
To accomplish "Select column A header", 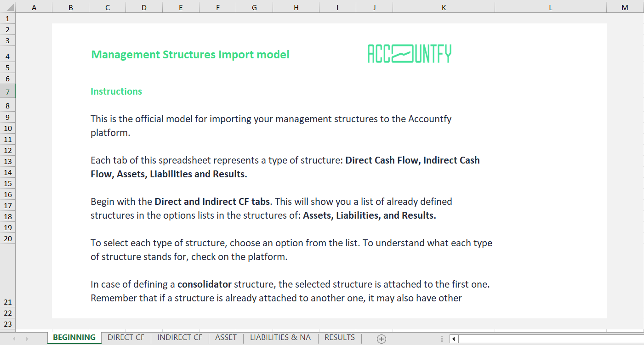I will [x=34, y=7].
